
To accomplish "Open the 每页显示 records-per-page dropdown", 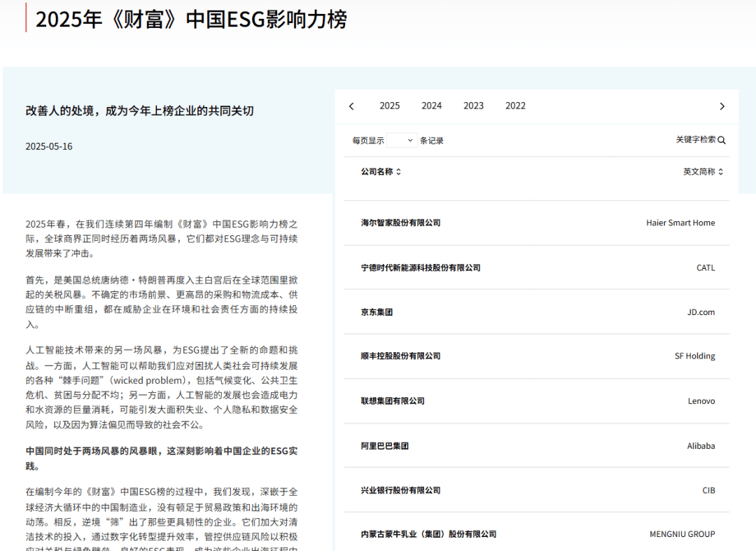I will [401, 140].
